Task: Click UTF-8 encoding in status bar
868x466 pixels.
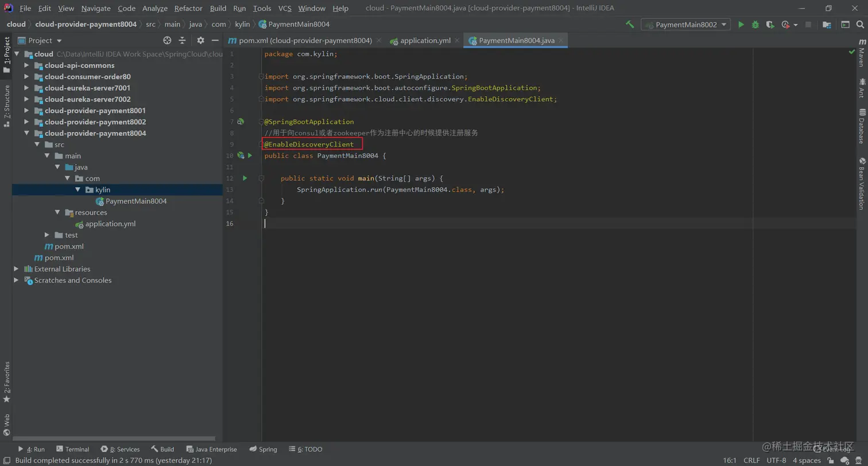Action: (776, 460)
